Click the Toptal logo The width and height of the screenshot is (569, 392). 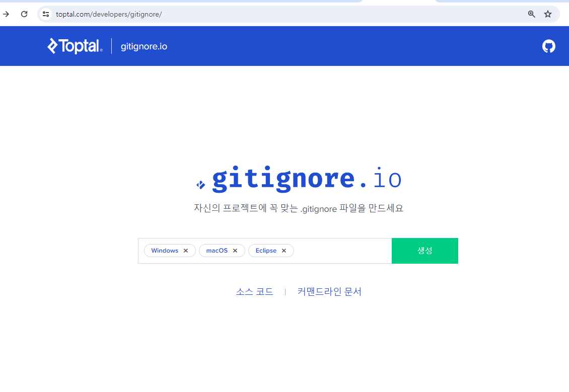(x=75, y=46)
